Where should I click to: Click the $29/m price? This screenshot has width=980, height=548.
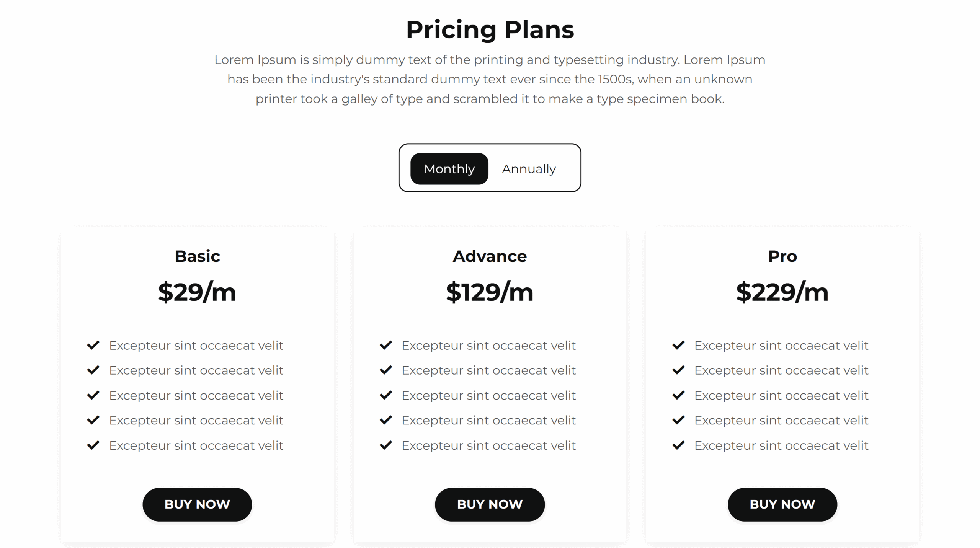coord(197,292)
